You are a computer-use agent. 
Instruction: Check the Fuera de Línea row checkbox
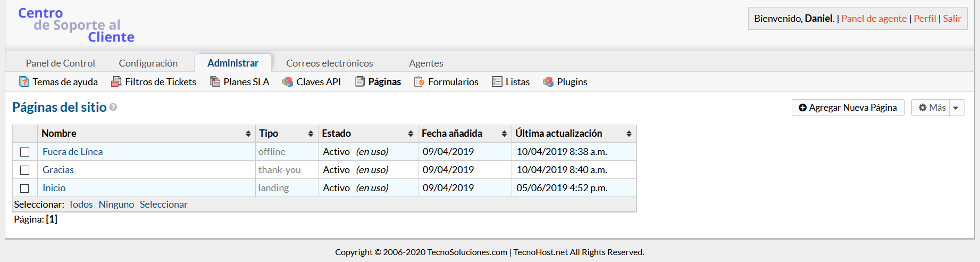coord(24,152)
